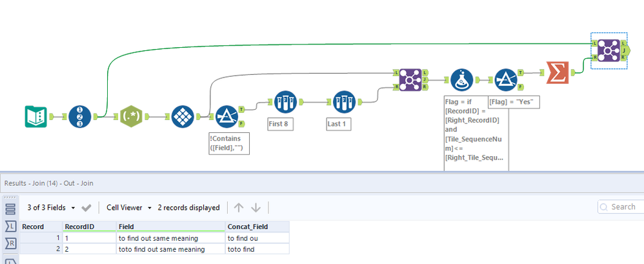Click the field selection checkmark icon
This screenshot has height=264, width=644.
point(86,208)
